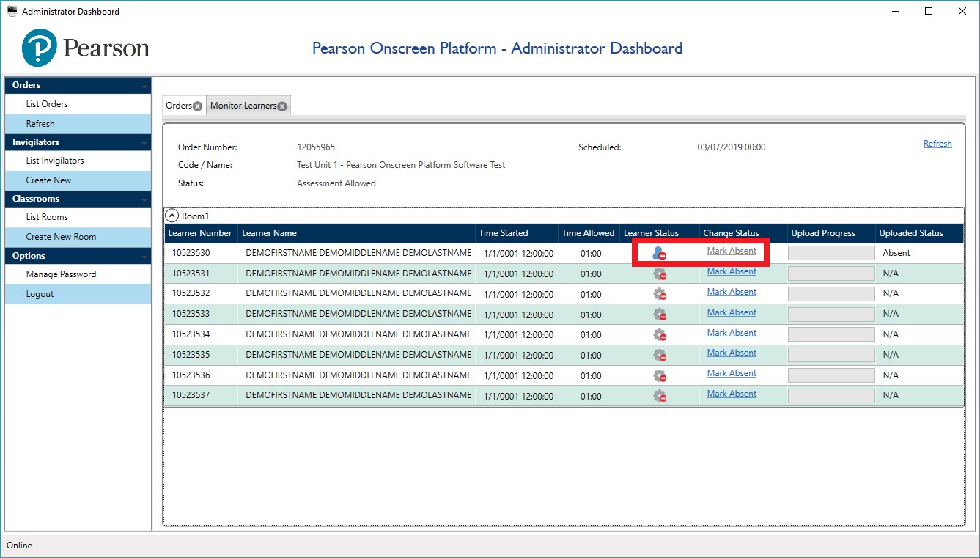This screenshot has height=558, width=980.
Task: Collapse the Classrooms sidebar section
Action: click(x=144, y=200)
